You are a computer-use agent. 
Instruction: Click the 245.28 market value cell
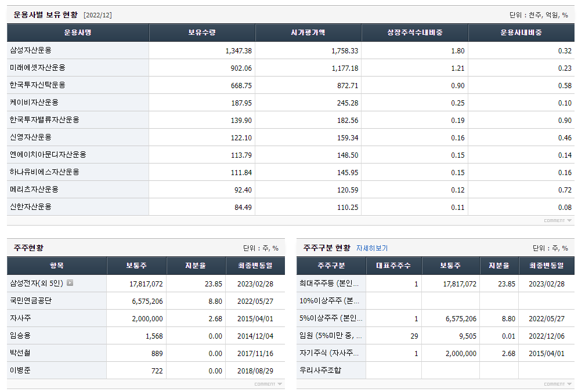point(348,103)
